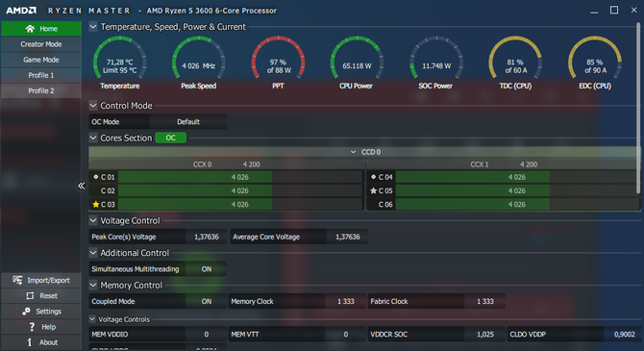Click core C 03 speed bar

coord(240,204)
